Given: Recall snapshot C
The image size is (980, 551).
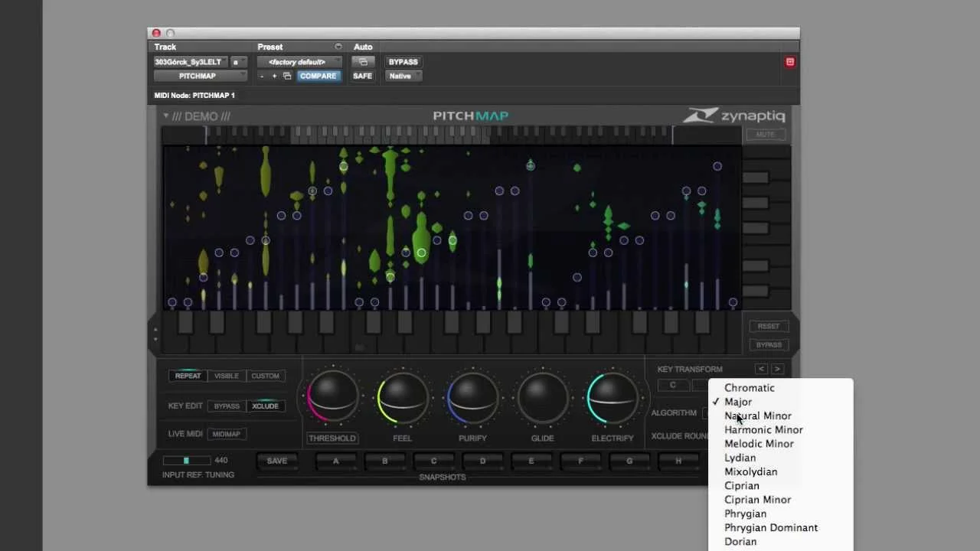Looking at the screenshot, I should [x=433, y=461].
